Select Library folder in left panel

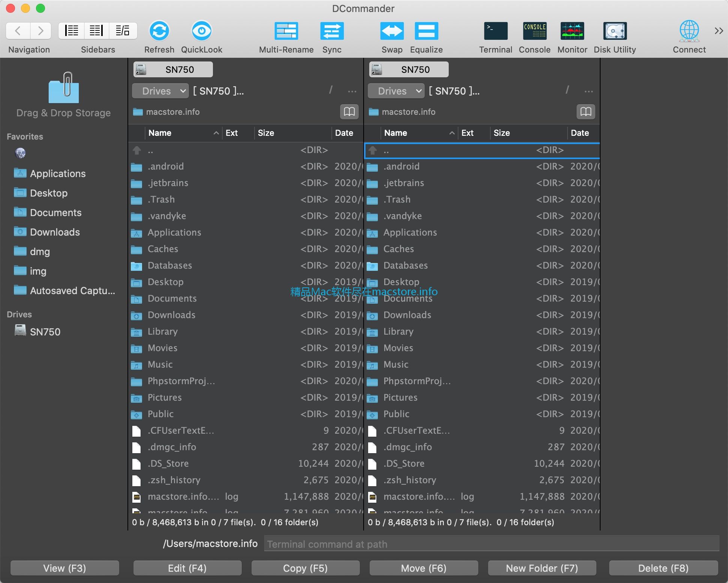tap(246, 331)
